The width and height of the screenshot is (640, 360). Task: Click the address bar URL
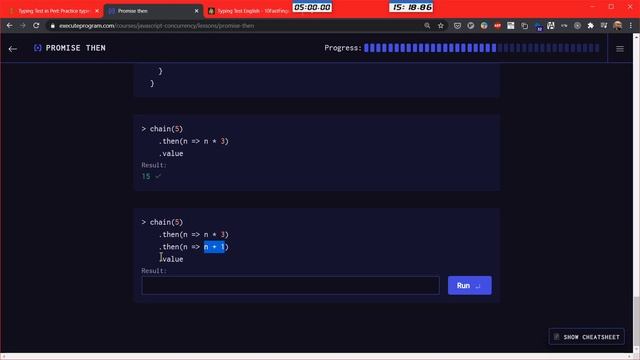point(156,26)
